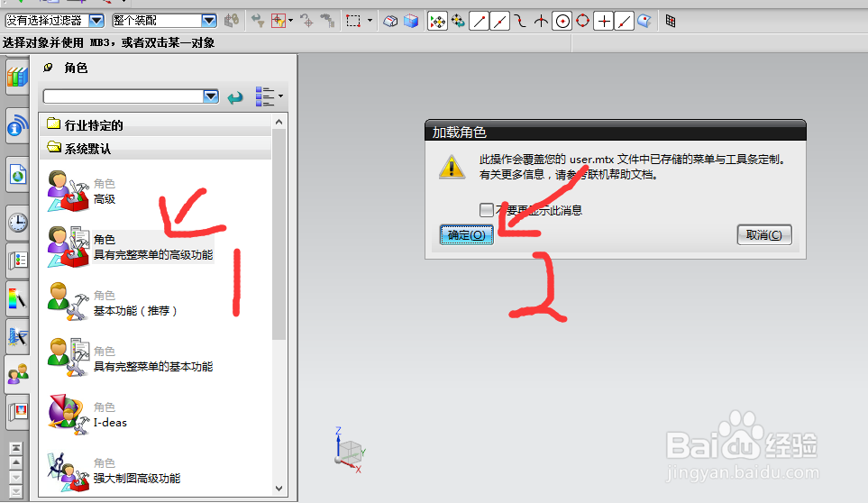Click the faded crosshair with curved arrow icon
Image resolution: width=868 pixels, height=503 pixels.
click(x=306, y=22)
